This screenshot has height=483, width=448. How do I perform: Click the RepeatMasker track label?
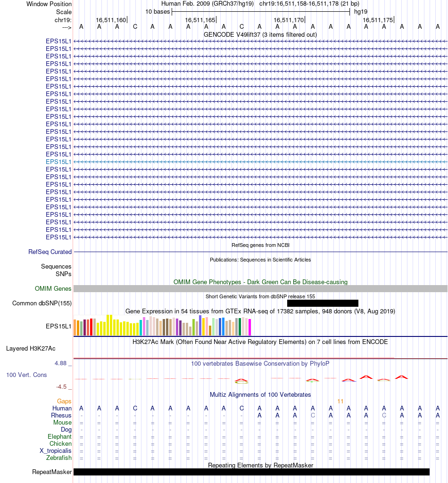[52, 472]
